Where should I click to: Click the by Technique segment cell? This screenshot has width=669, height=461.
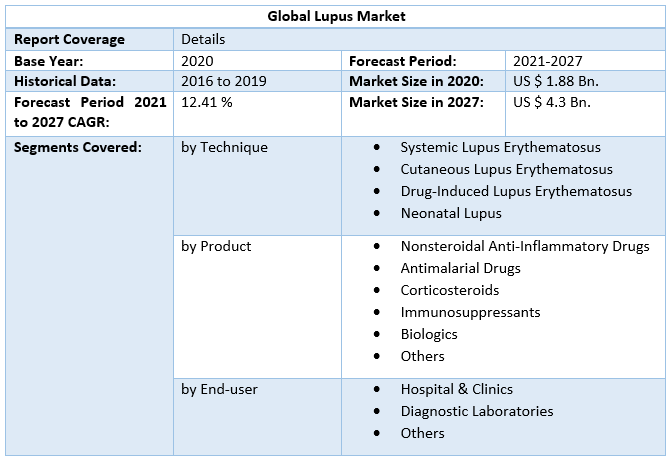224,147
